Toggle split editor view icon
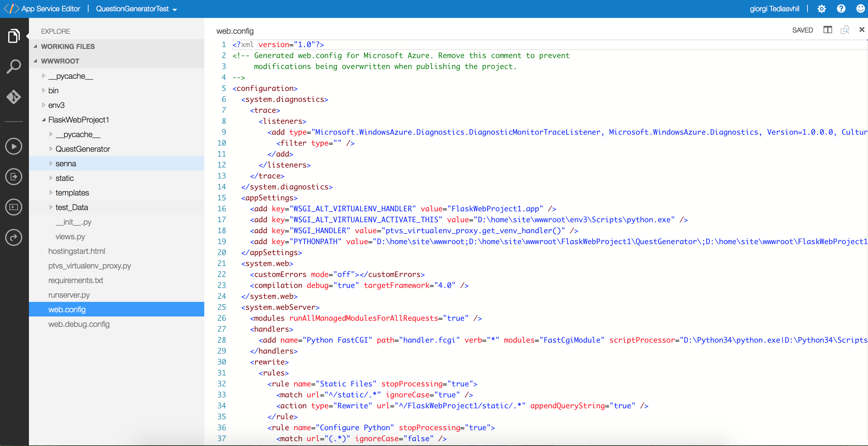This screenshot has height=446, width=868. point(828,30)
